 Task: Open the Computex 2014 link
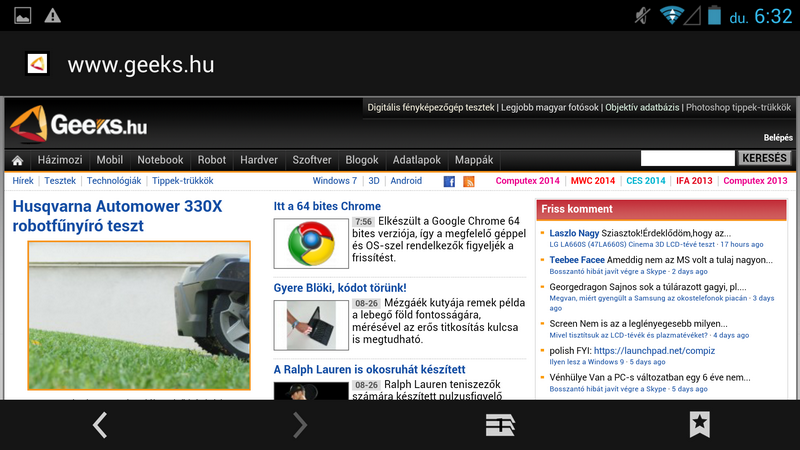528,181
